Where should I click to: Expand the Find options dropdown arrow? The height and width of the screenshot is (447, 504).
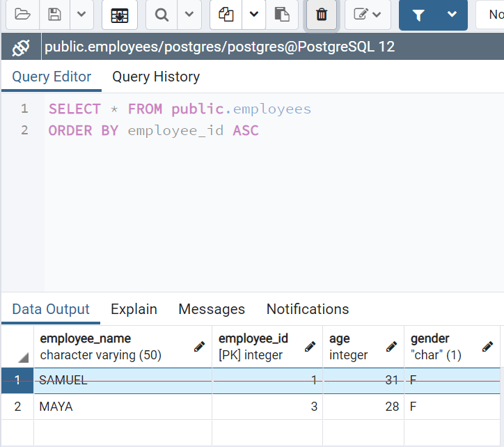pyautogui.click(x=189, y=15)
